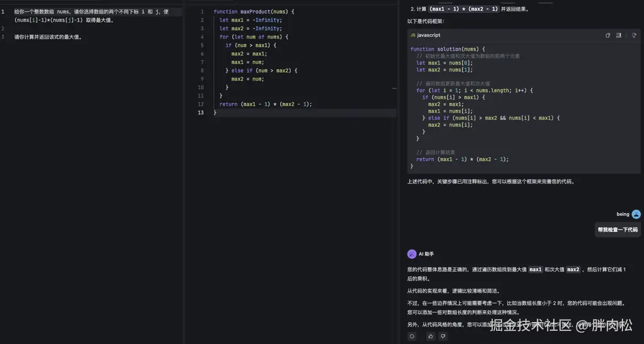
Task: Click line number 1 in problem description panel
Action: [3, 12]
